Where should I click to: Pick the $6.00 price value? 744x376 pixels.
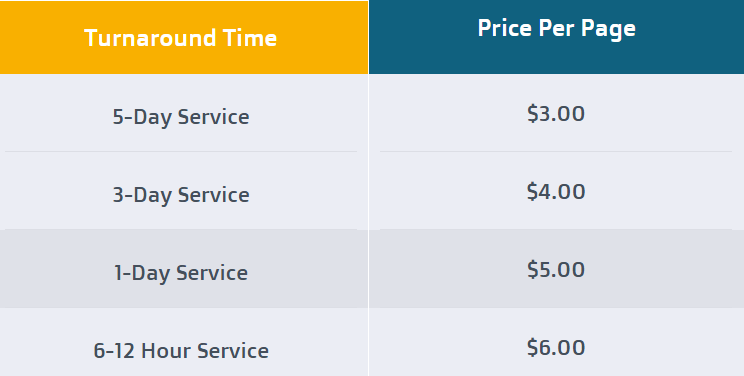(x=556, y=348)
